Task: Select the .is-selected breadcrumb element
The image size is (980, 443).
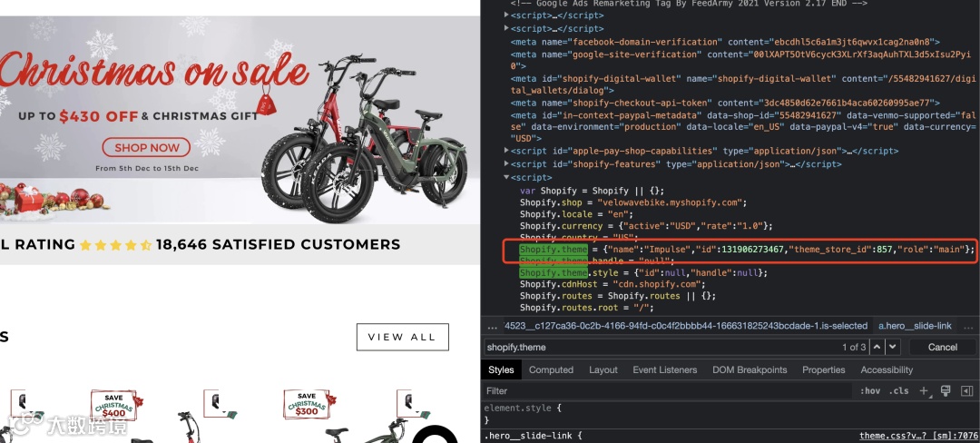Action: tap(686, 326)
